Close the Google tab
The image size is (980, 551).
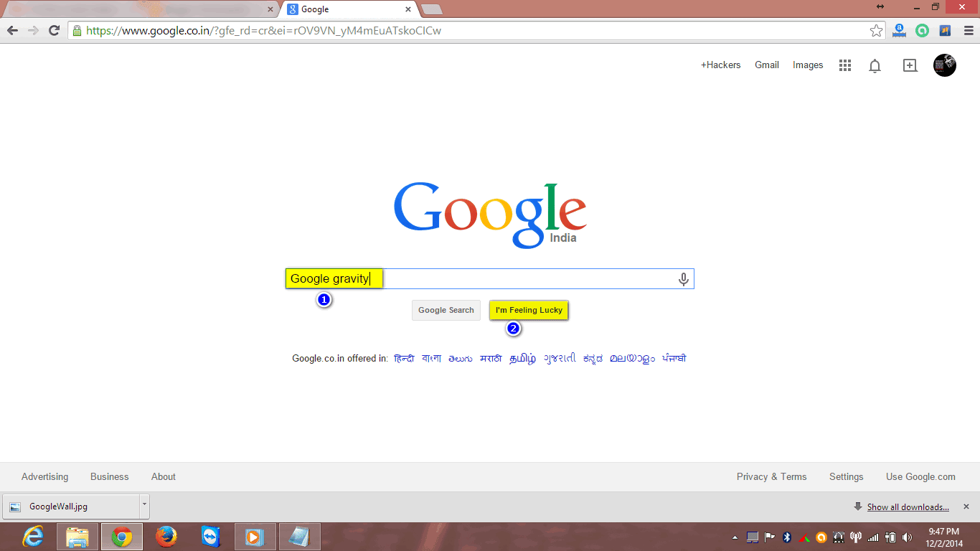tap(408, 9)
